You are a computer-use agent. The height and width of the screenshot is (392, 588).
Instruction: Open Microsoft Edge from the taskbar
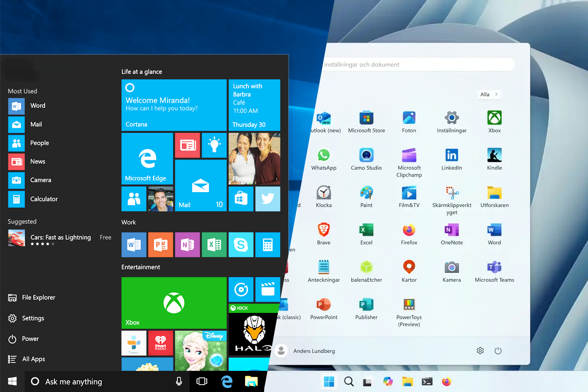click(x=226, y=381)
